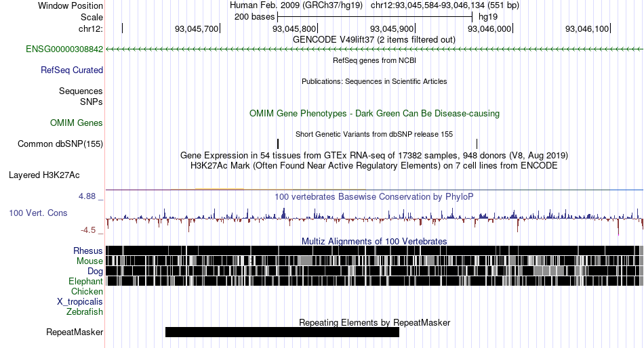Click the Short Genetic Variants dbSNP title
Screen dimensions: 644x348
click(374, 134)
